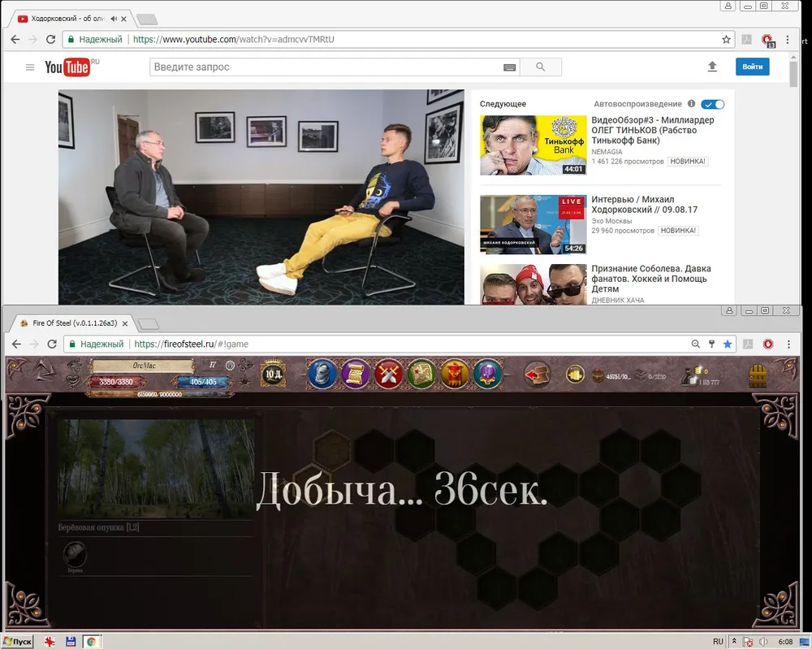Click the 10 д. premium days badge

coord(273,373)
